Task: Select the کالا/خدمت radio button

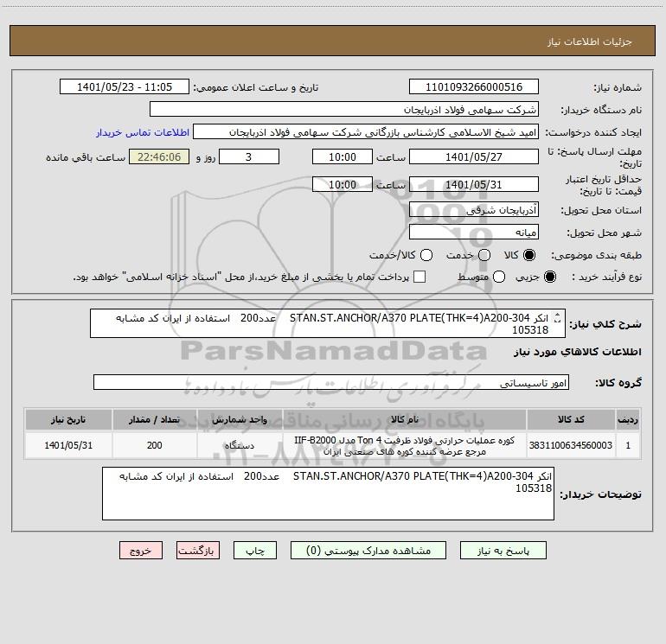Action: pos(426,255)
